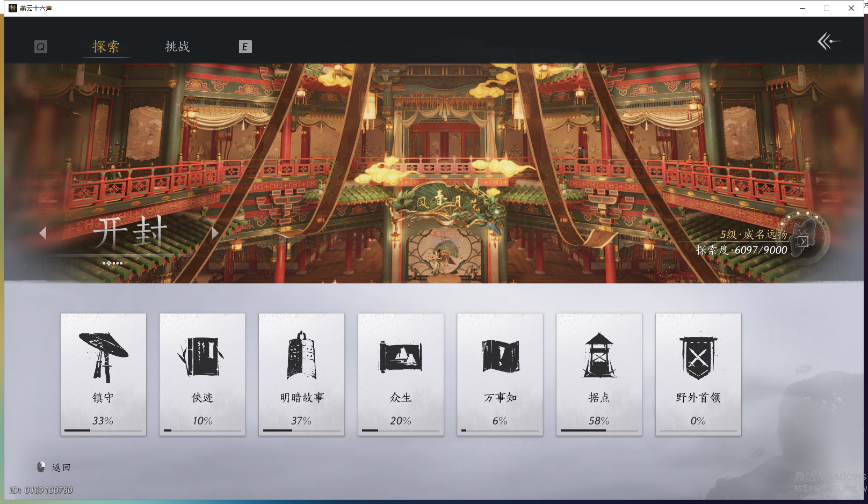
Task: Collapse the panel via top-right arrow
Action: click(x=828, y=40)
